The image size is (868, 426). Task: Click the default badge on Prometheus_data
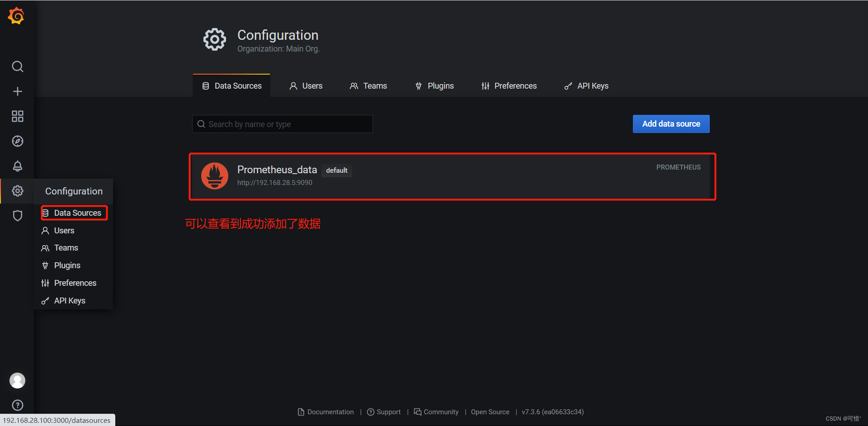tap(337, 170)
